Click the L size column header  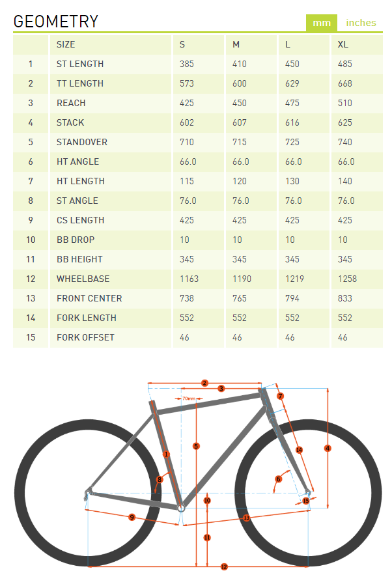click(288, 44)
